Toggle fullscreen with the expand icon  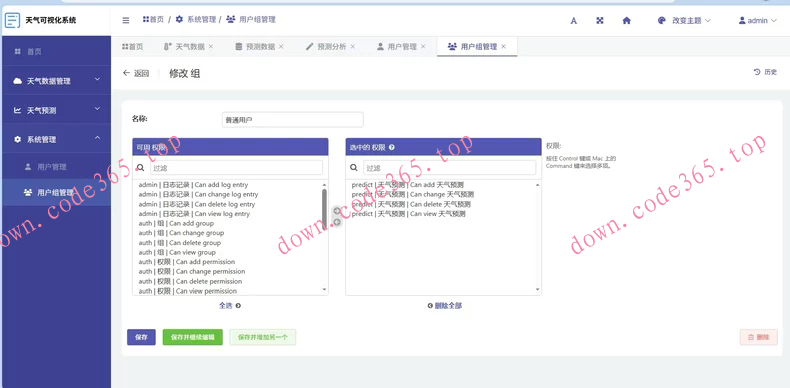tap(600, 21)
